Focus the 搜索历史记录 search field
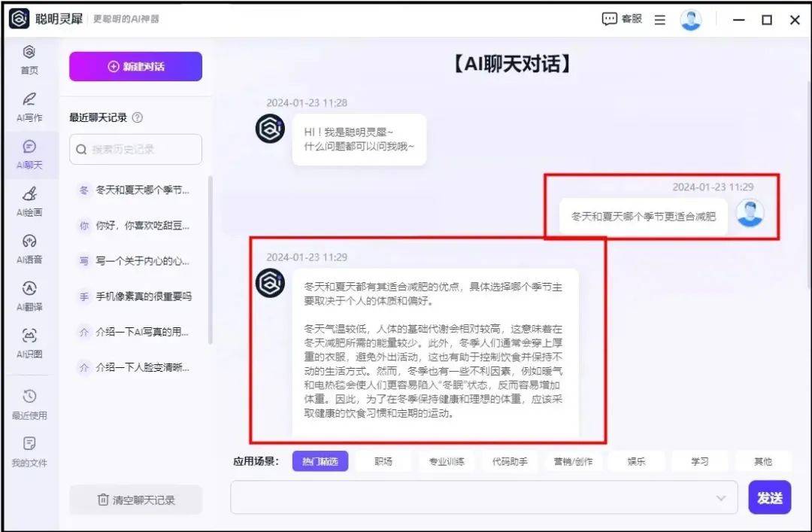 135,149
